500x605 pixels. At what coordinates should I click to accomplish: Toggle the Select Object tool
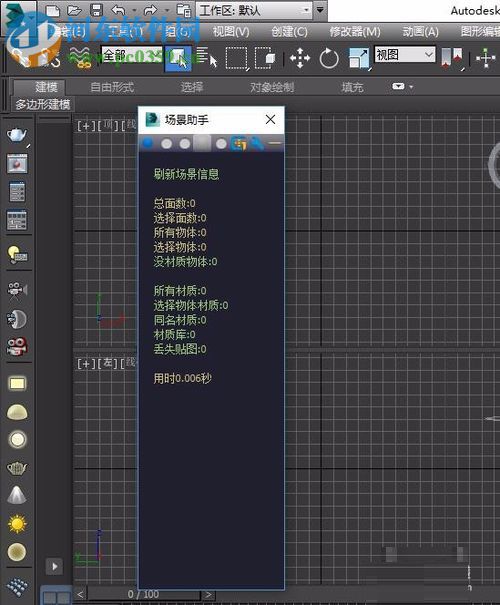(x=178, y=58)
